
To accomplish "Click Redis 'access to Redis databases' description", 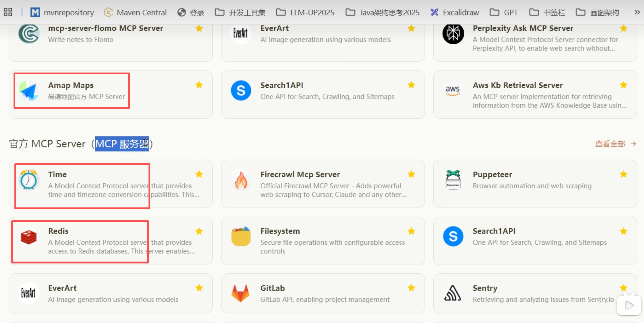I will (121, 247).
